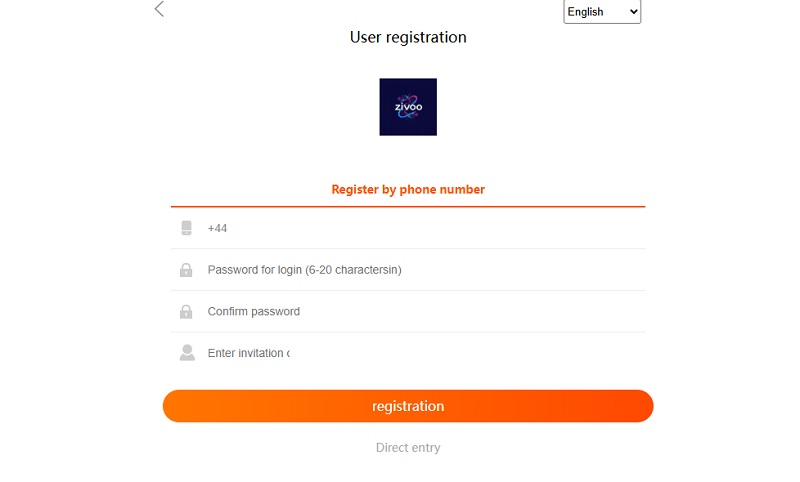Select the Register by phone number tab
800x482 pixels.
408,189
